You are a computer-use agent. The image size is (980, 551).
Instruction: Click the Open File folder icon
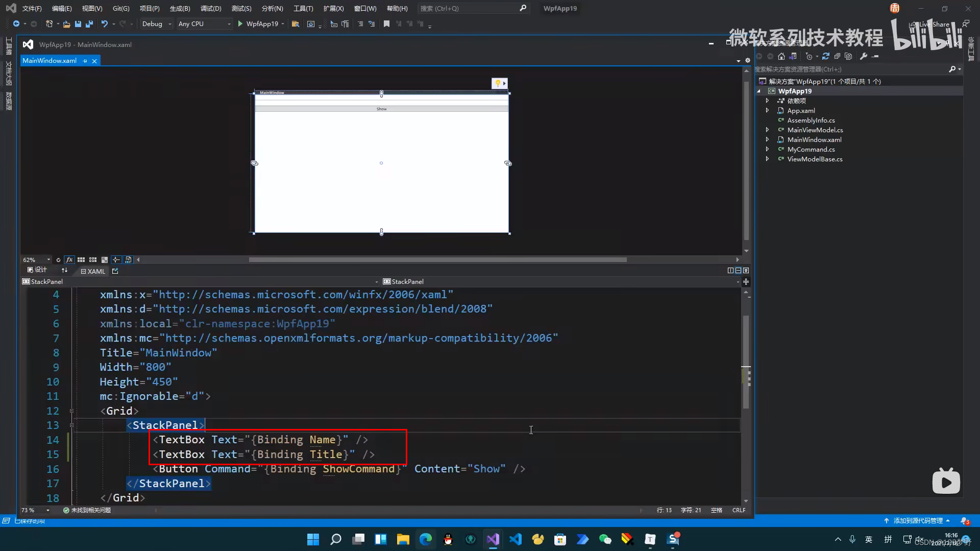click(66, 24)
